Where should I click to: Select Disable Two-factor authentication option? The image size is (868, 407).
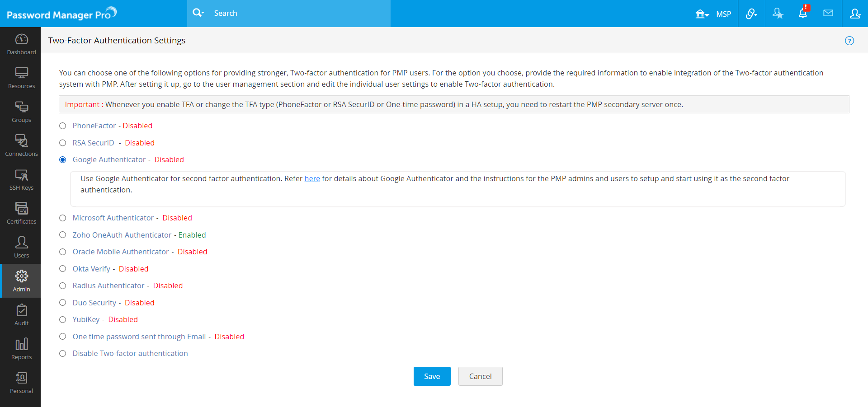[x=63, y=354]
